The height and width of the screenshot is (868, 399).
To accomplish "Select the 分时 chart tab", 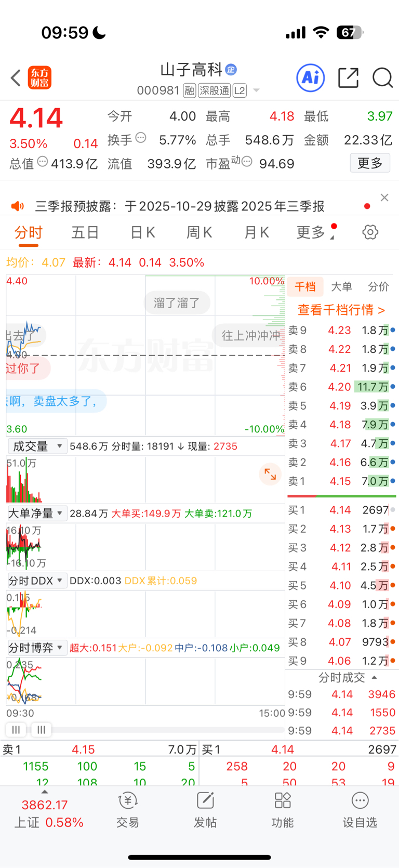I will [x=29, y=232].
